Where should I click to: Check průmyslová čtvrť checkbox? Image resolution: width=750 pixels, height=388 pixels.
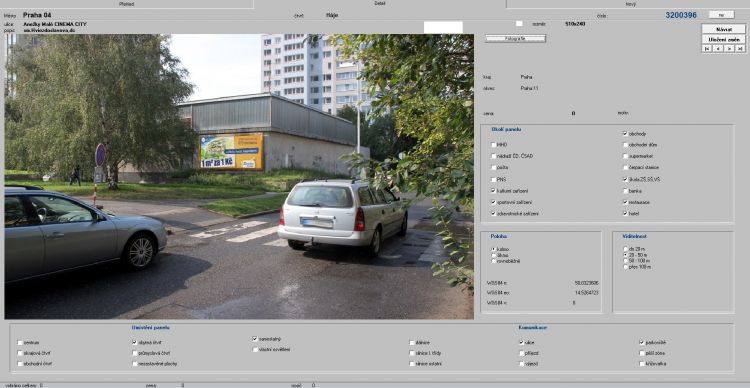pos(134,353)
